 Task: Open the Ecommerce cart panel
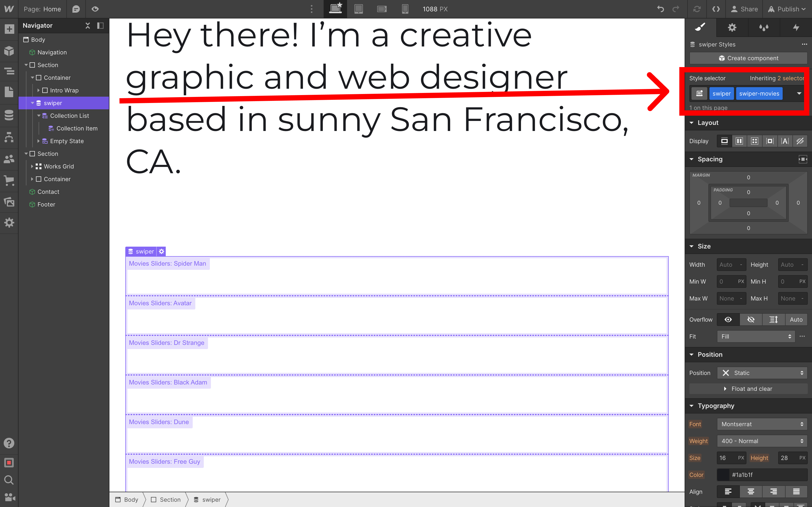(9, 180)
